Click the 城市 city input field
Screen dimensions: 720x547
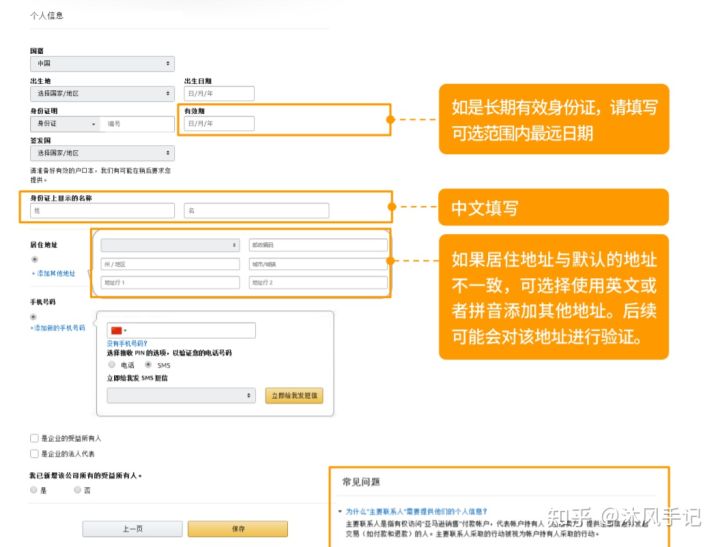click(318, 264)
